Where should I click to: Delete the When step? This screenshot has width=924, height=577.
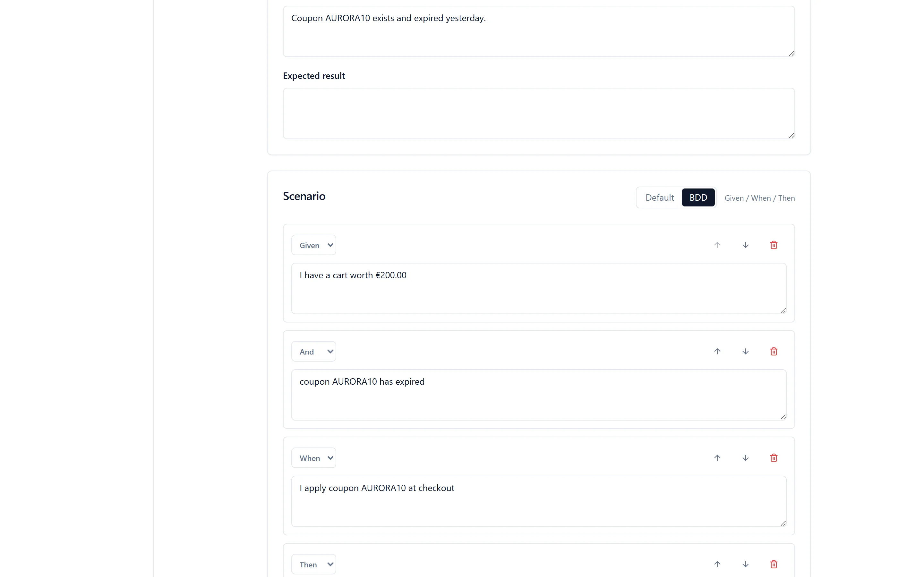click(774, 458)
